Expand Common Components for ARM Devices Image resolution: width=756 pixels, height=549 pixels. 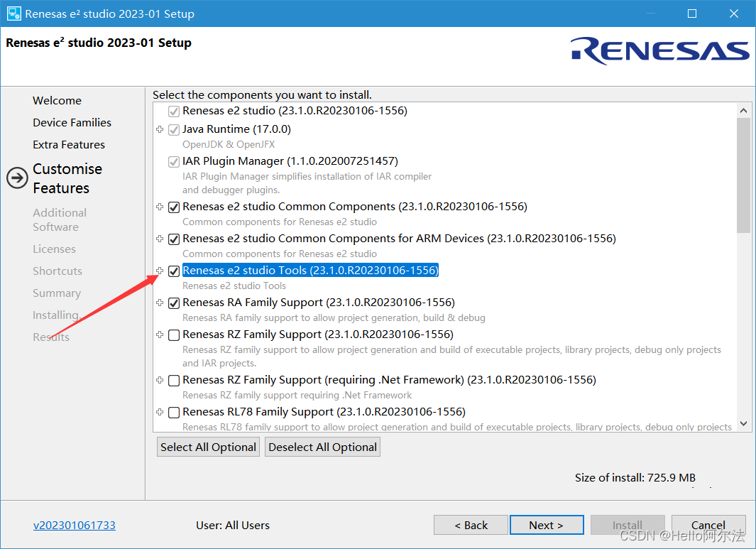[x=160, y=239]
